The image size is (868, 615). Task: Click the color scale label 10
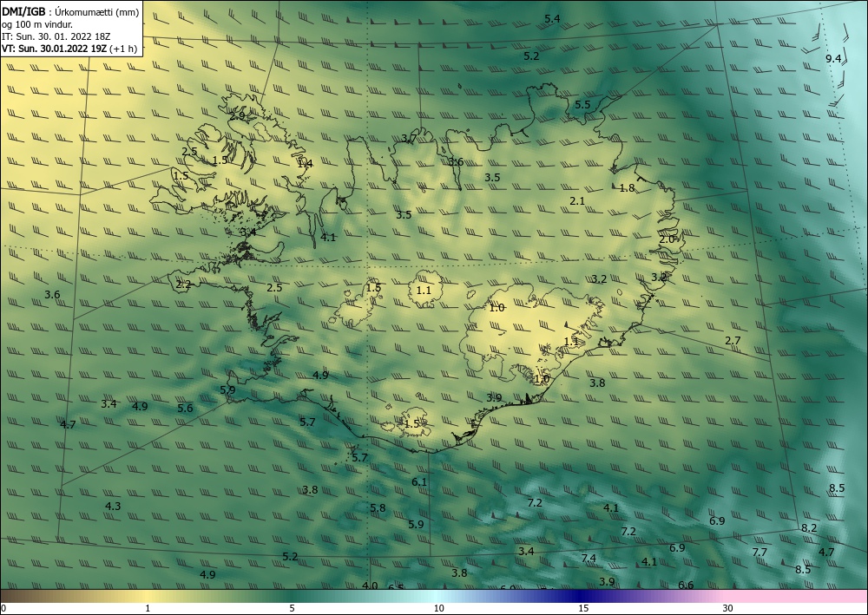[x=438, y=608]
